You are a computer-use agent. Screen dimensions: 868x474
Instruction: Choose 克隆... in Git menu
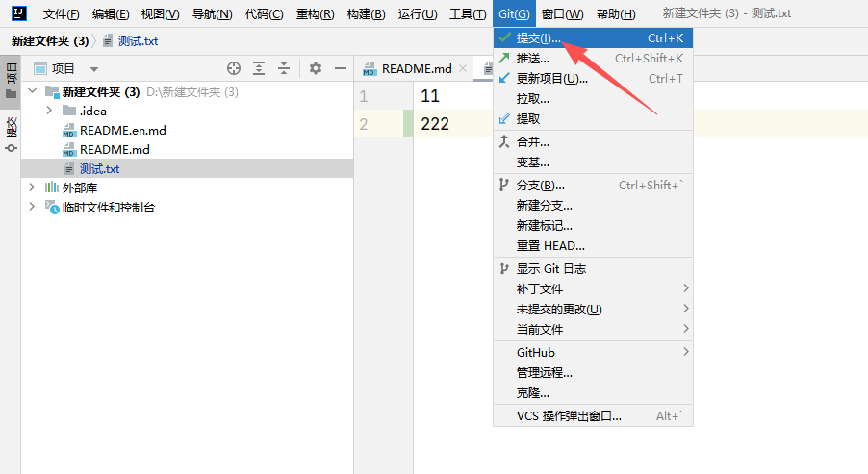593,392
